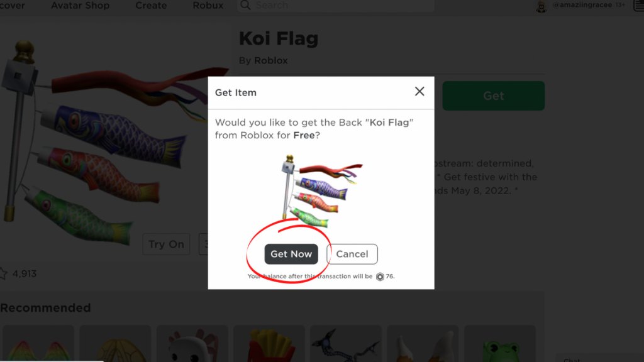Image resolution: width=644 pixels, height=362 pixels.
Task: Cancel the Get Item dialog
Action: click(x=352, y=254)
